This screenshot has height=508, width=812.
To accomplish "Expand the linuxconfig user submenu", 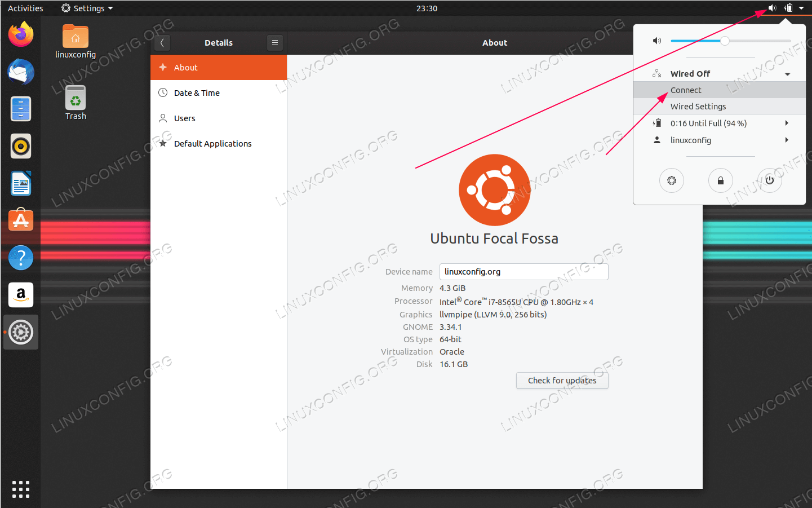I will pyautogui.click(x=787, y=140).
